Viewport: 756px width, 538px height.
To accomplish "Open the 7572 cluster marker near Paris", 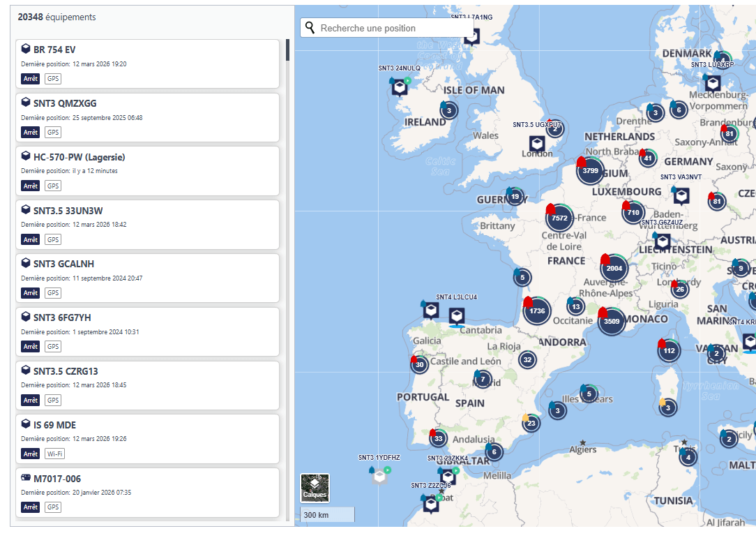I will pyautogui.click(x=559, y=218).
